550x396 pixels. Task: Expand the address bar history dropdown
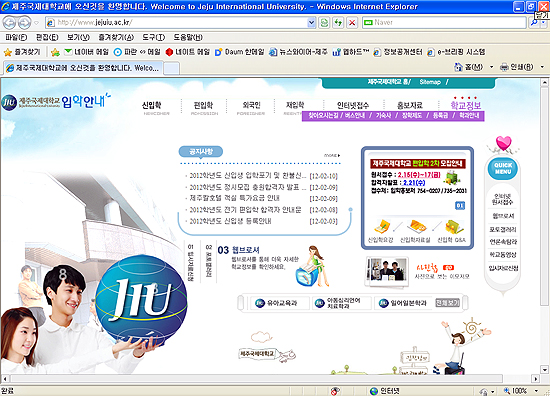[x=311, y=23]
